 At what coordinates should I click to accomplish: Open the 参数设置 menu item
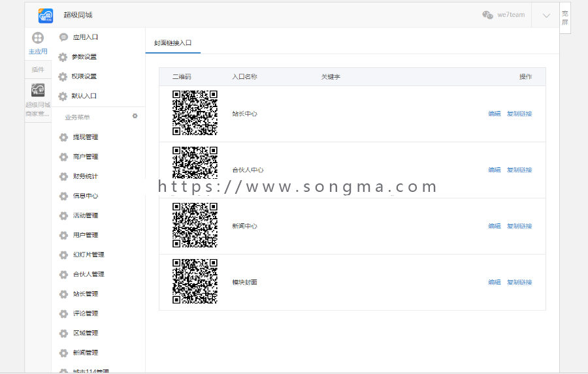click(x=84, y=57)
